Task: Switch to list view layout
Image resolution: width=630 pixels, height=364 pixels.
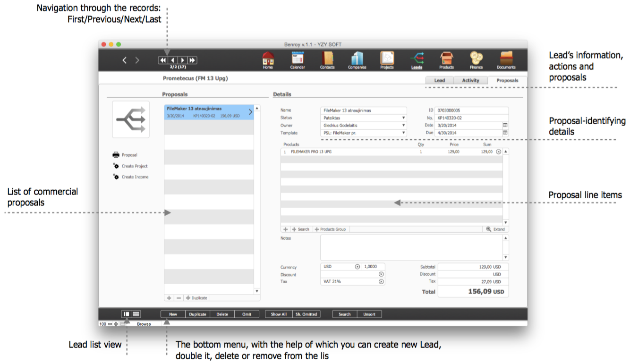Action: 136,314
